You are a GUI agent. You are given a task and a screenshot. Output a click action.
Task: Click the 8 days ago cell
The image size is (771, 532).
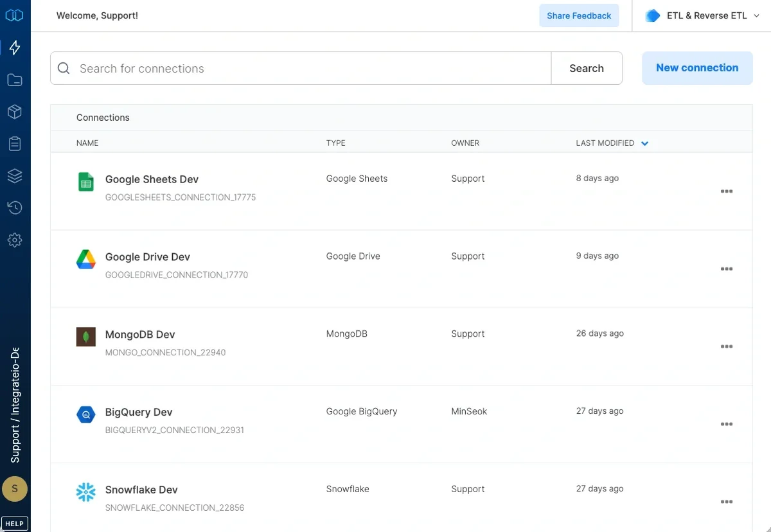tap(598, 179)
